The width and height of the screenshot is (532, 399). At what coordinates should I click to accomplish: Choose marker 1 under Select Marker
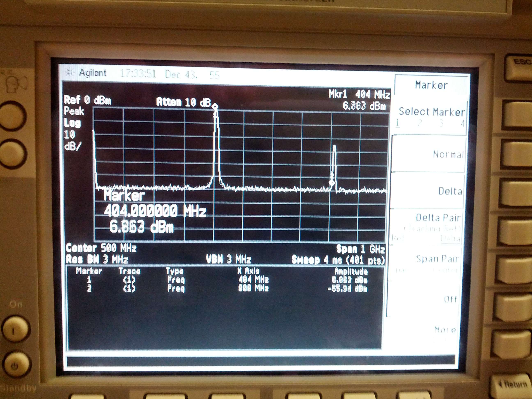[398, 123]
